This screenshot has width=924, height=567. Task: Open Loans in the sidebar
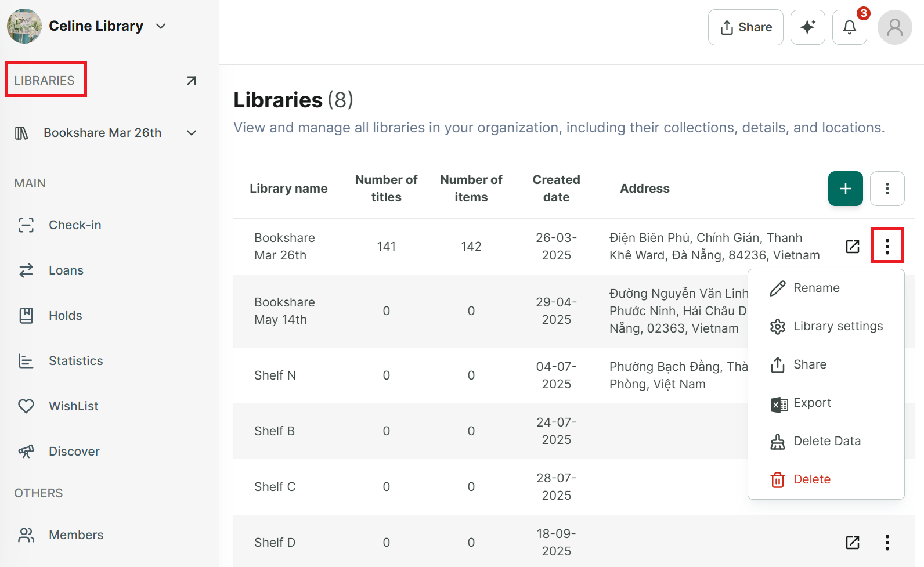click(66, 270)
